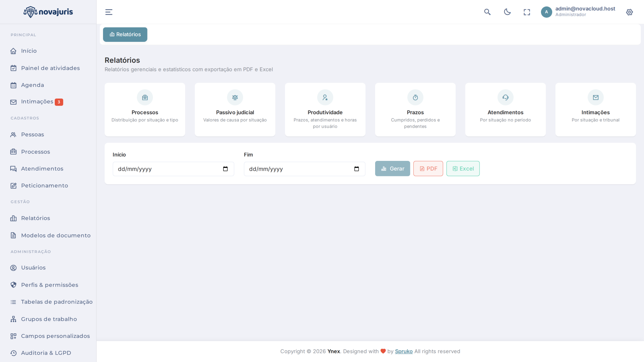
Task: Open the settings gear icon
Action: coord(630,12)
